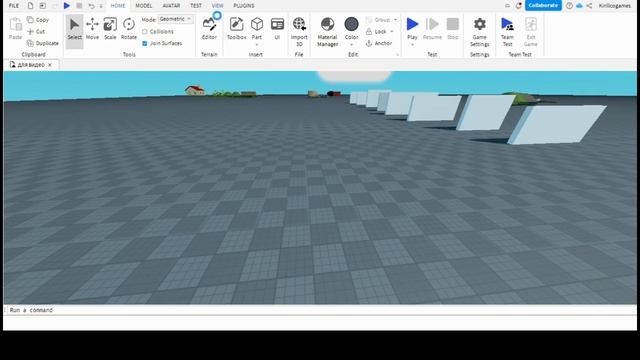Click the Kirillcogames account name
Viewport: 640px width, 360px height.
coord(615,6)
